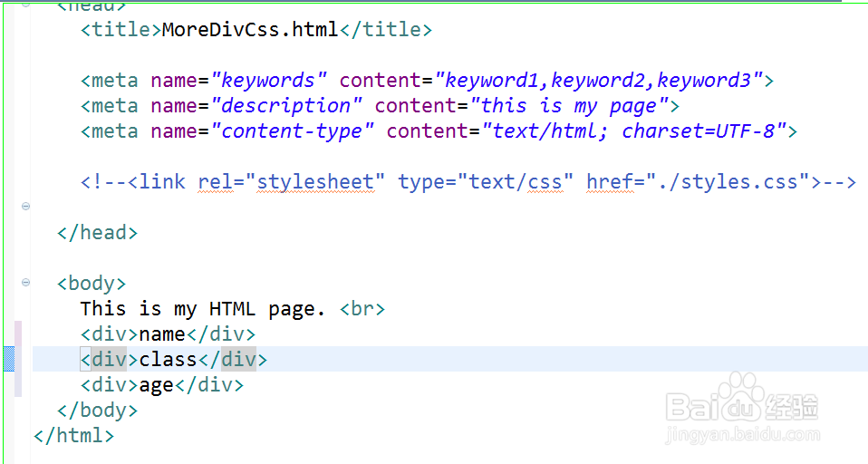Click the word class in the highlighted div

click(x=168, y=360)
